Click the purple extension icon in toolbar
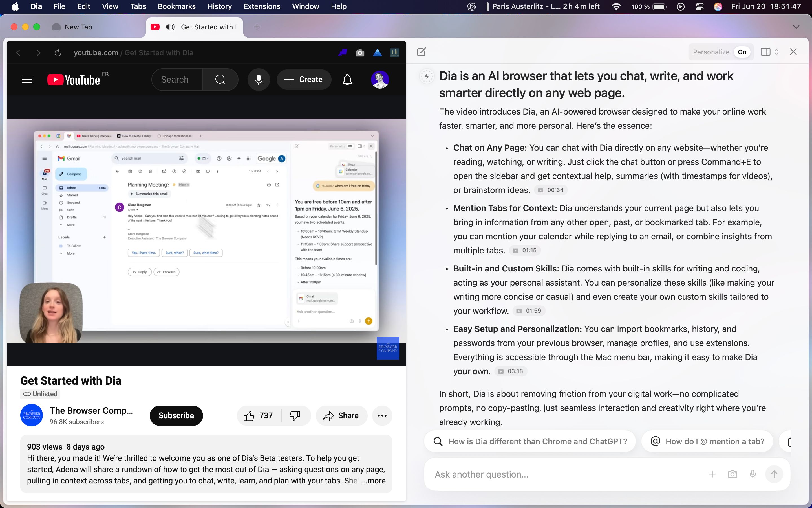Image resolution: width=812 pixels, height=508 pixels. click(343, 52)
